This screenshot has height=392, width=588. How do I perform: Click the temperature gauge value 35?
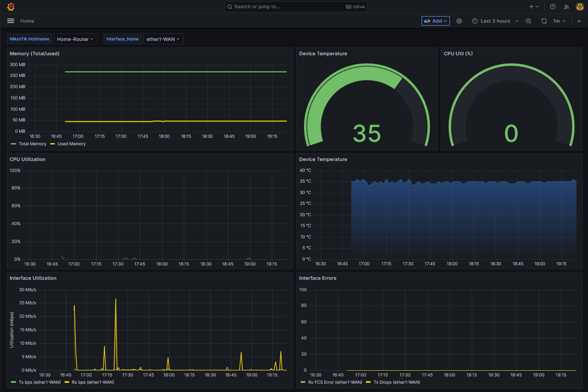pyautogui.click(x=367, y=134)
